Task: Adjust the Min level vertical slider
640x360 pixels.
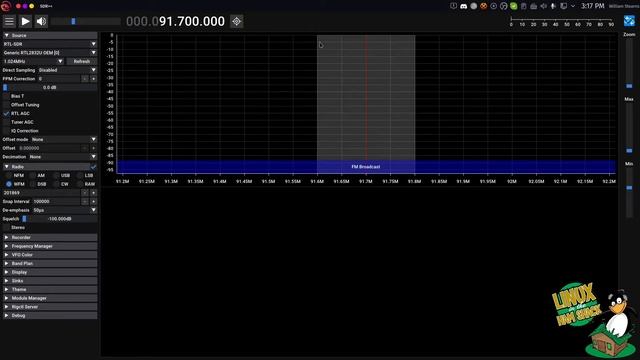Action: [629, 192]
